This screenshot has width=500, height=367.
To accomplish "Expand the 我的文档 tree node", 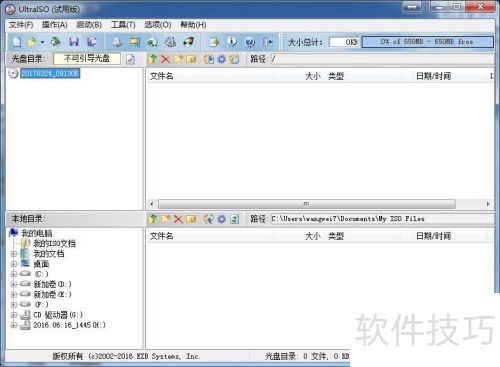I will [x=14, y=254].
